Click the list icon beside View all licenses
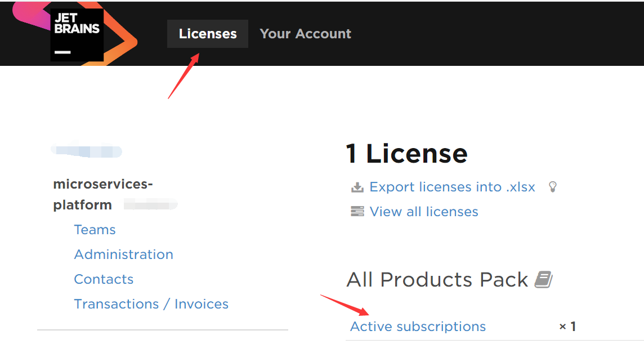The height and width of the screenshot is (353, 644). click(357, 212)
